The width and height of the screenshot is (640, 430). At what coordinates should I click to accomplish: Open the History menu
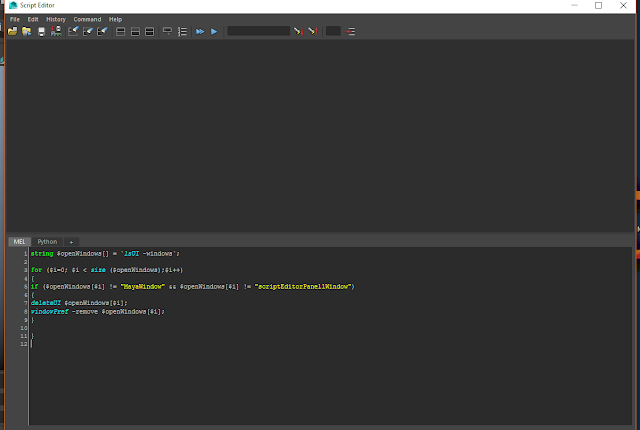point(56,19)
